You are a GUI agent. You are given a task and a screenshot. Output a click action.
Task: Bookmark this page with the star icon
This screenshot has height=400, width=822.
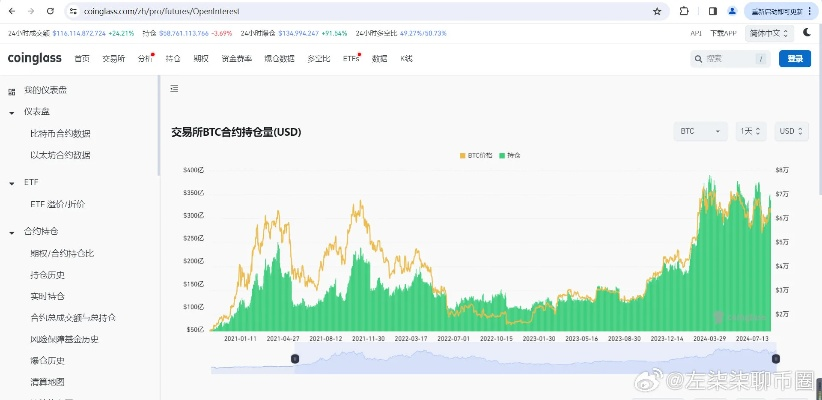[x=657, y=11]
